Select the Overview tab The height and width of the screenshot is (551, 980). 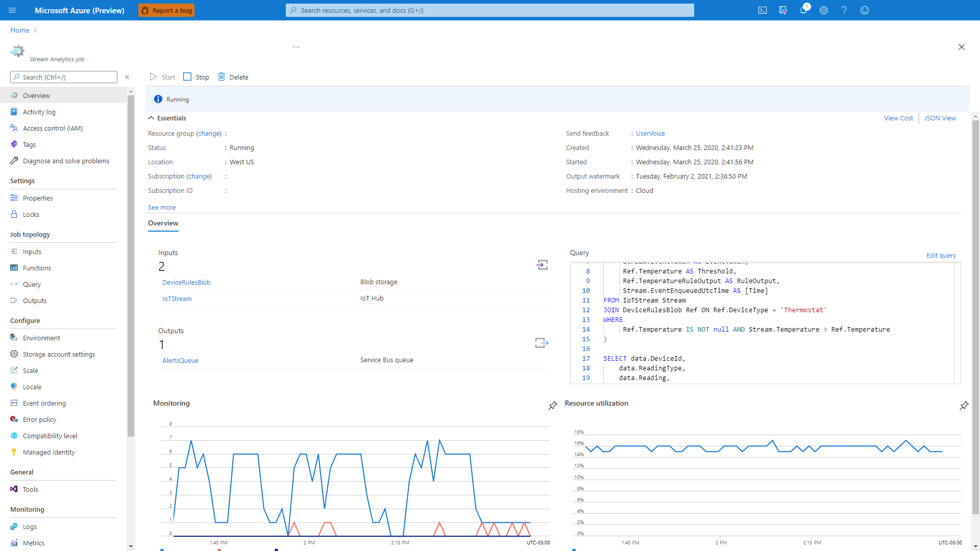(x=162, y=222)
